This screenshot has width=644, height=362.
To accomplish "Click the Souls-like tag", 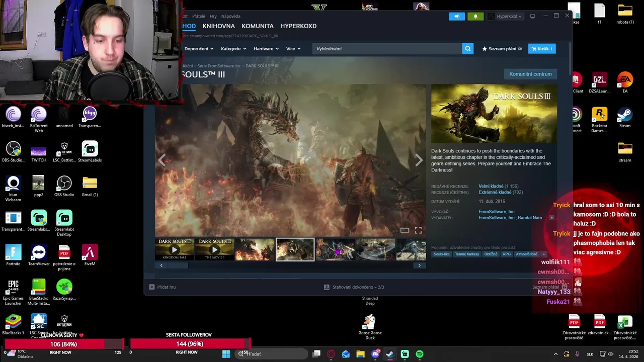I will 442,254.
